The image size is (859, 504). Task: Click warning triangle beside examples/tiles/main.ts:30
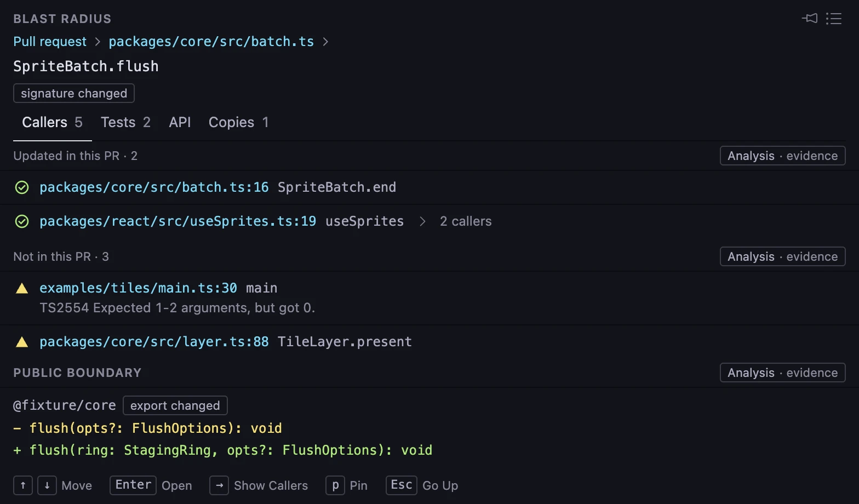22,288
